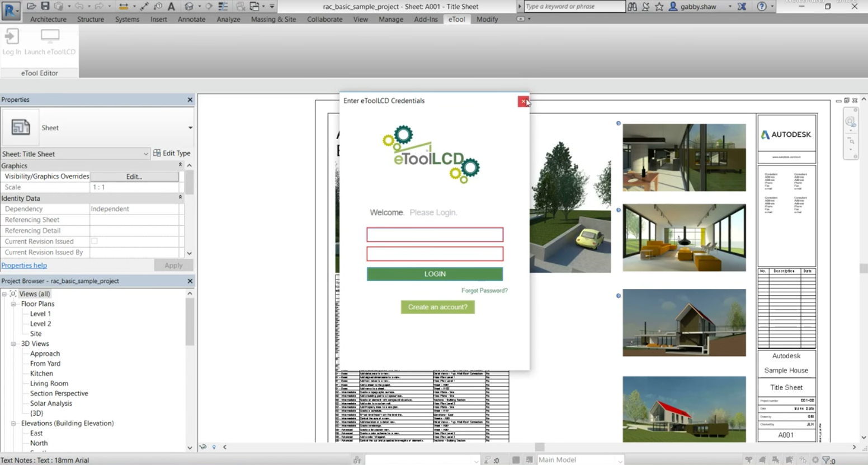Click the Redo arrow icon
868x465 pixels.
99,6
